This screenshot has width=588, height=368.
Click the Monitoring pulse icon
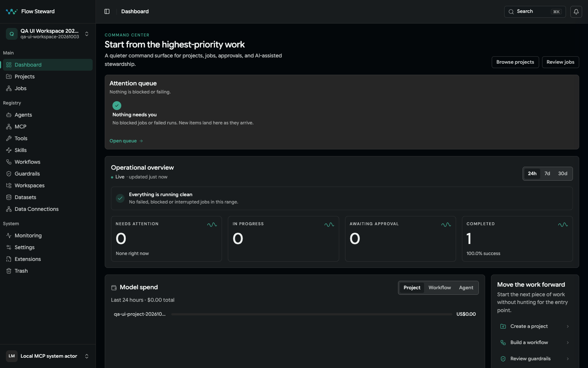coord(9,236)
